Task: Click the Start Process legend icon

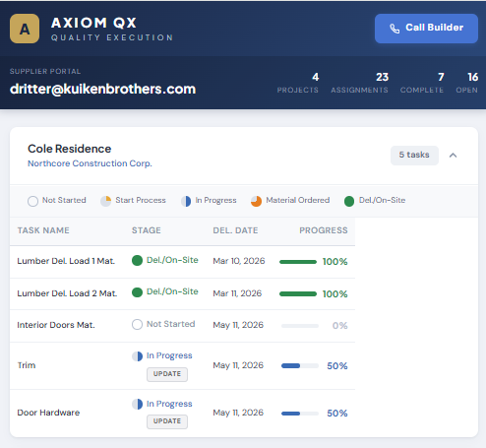Action: point(105,201)
